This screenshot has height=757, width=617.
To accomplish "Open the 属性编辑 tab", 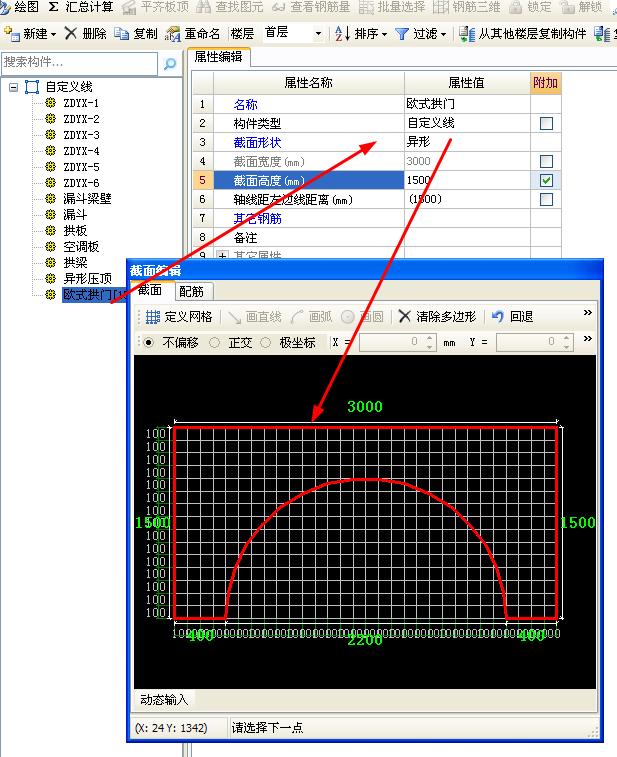I will coord(218,57).
